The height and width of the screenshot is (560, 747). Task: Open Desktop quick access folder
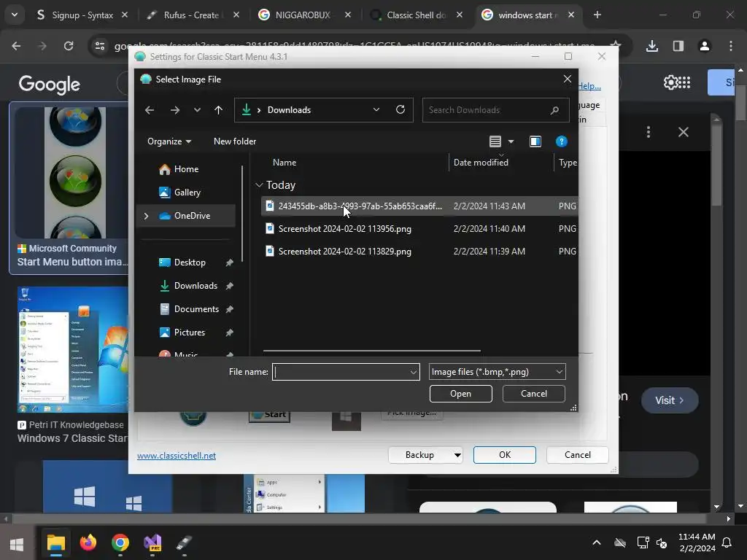click(x=190, y=262)
